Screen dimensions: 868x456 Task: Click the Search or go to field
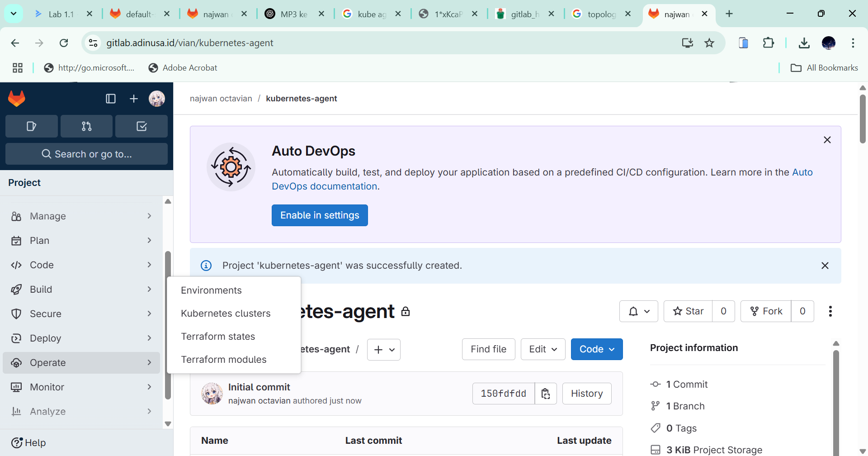click(86, 154)
